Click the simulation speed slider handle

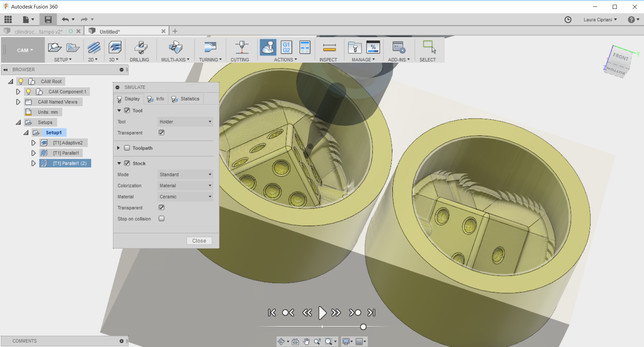[x=363, y=327]
